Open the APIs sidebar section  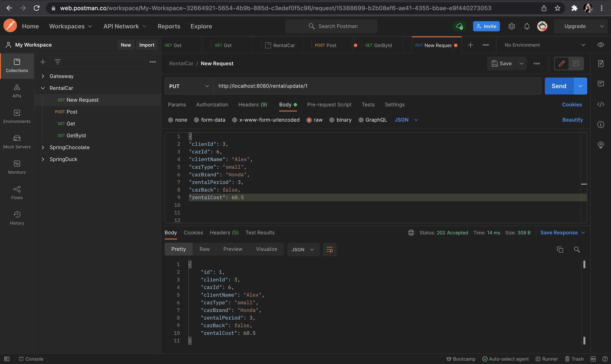click(x=17, y=91)
